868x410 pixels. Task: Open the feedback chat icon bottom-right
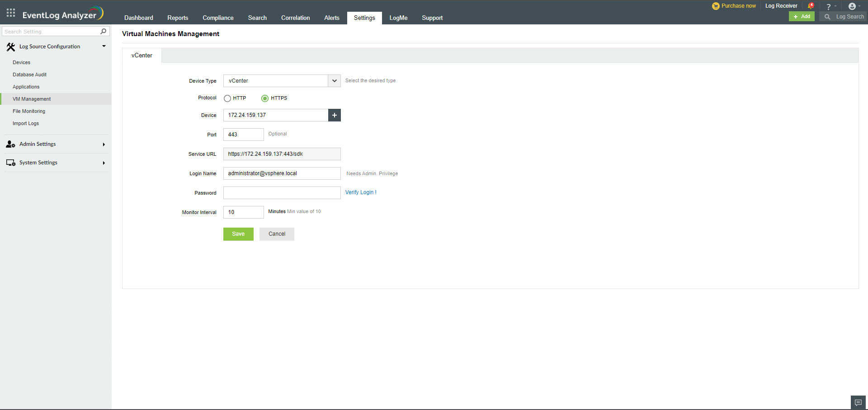(x=858, y=402)
